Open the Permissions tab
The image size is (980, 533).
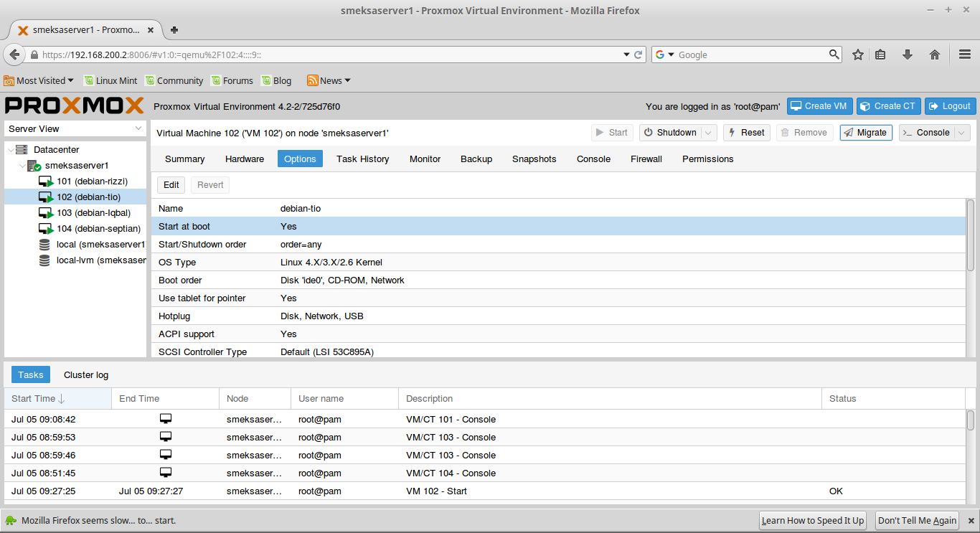[708, 159]
